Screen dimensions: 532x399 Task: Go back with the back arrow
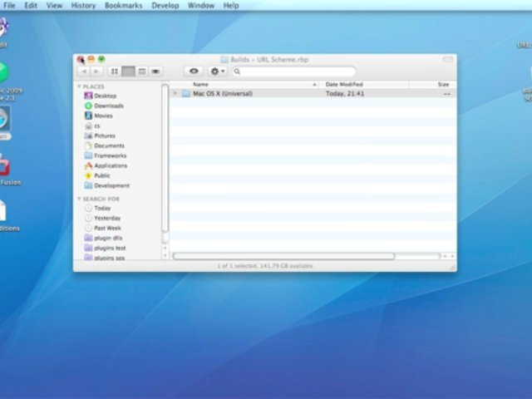coord(84,71)
